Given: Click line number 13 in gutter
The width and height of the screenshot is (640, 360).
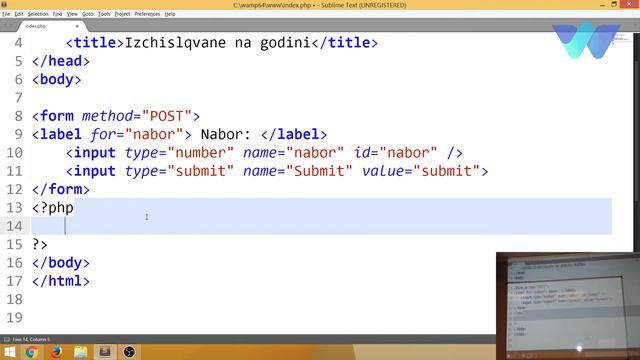Looking at the screenshot, I should (x=14, y=208).
